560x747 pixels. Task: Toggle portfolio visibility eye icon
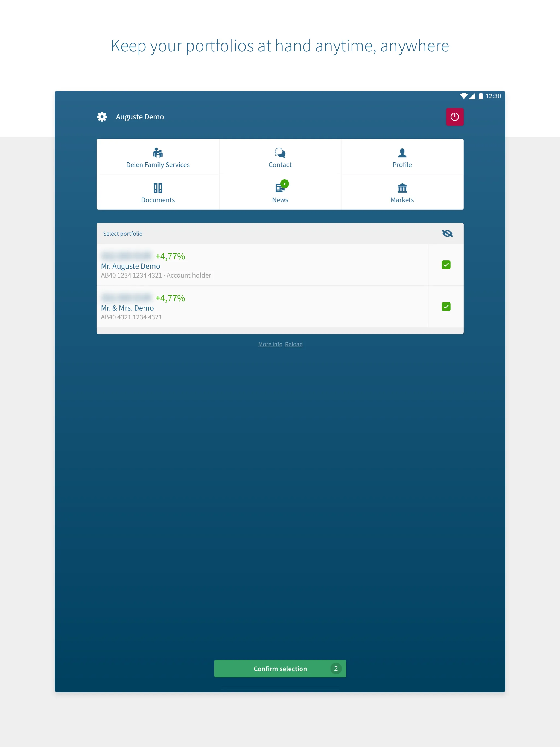pos(448,233)
